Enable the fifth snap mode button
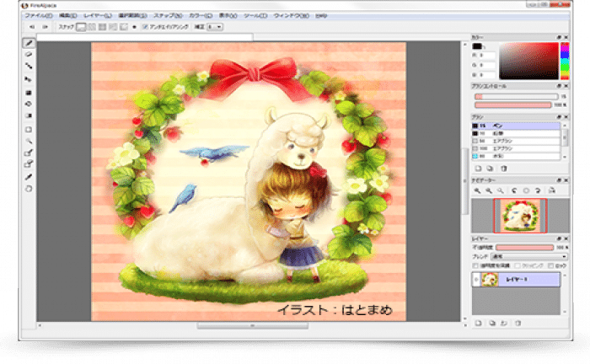Image resolution: width=590 pixels, height=364 pixels. tap(123, 27)
